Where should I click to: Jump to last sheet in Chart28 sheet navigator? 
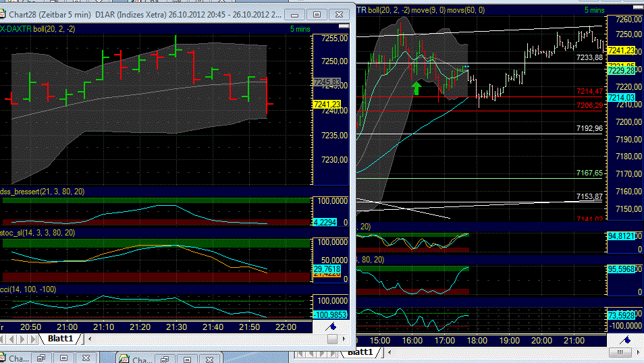(x=33, y=339)
